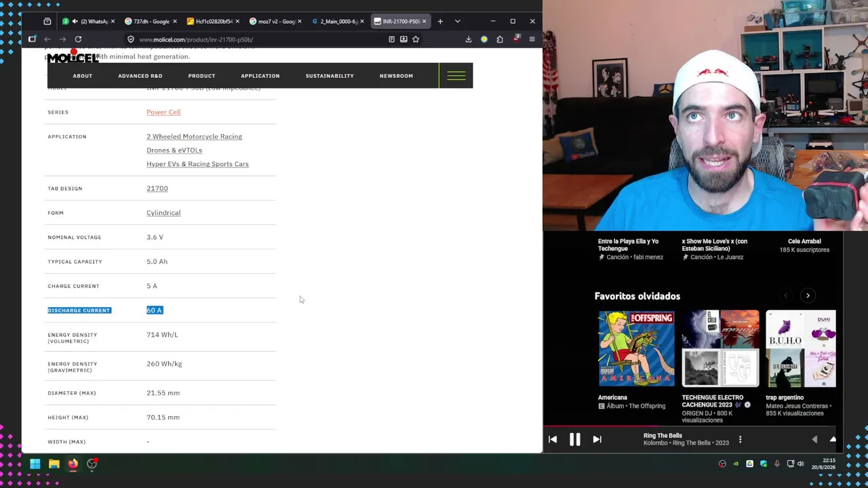Close the WhatsApp tab
The height and width of the screenshot is (488, 868).
click(x=112, y=21)
